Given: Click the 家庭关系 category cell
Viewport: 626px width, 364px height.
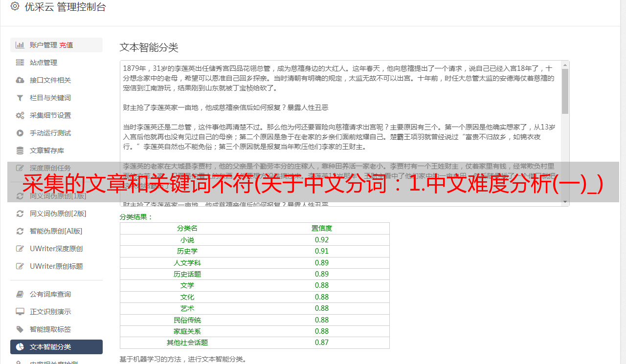Looking at the screenshot, I should (187, 331).
